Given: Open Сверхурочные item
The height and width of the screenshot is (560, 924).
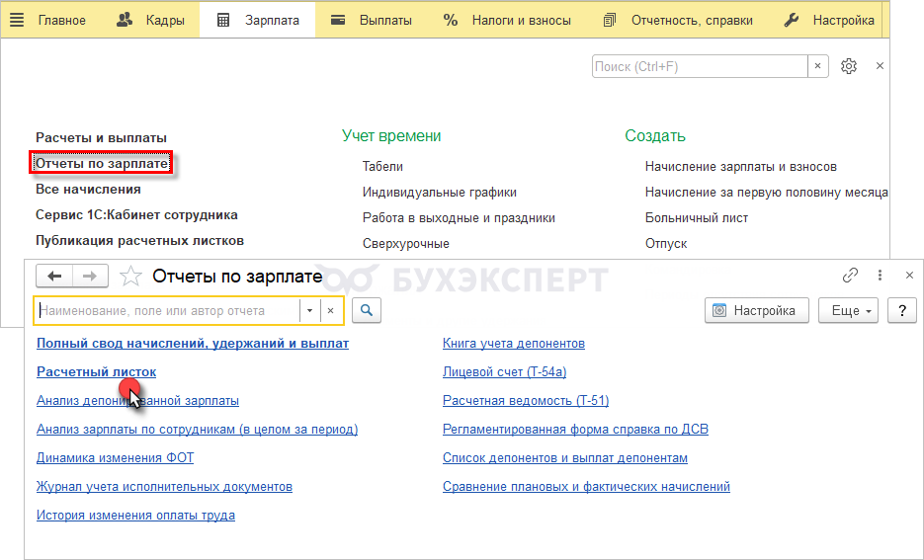Looking at the screenshot, I should [x=406, y=243].
